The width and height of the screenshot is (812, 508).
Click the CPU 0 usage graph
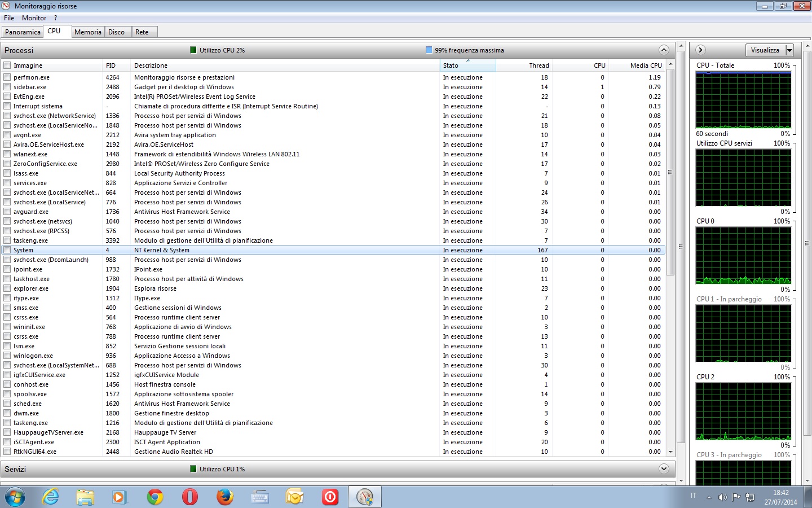click(743, 256)
